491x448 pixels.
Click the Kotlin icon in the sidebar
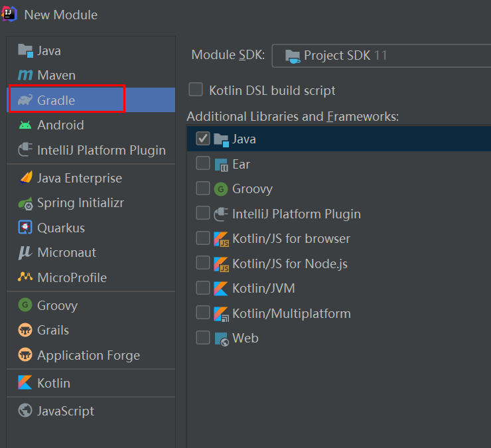coord(25,382)
